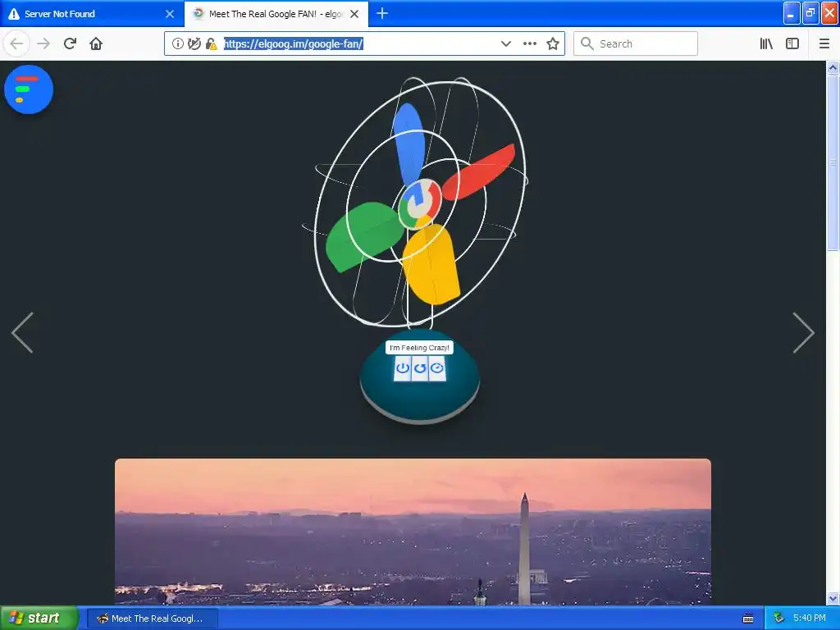Toggle the sidebar view
Viewport: 840px width, 630px height.
(792, 44)
